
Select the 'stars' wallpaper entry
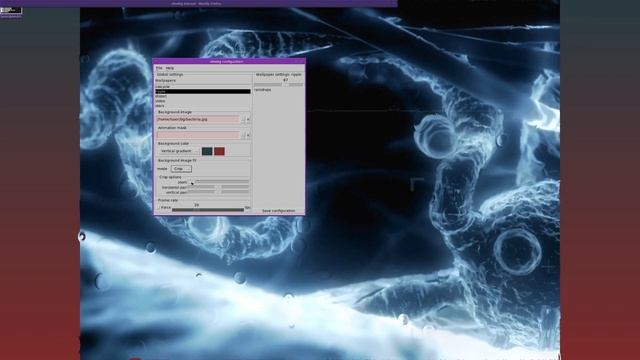(x=203, y=106)
